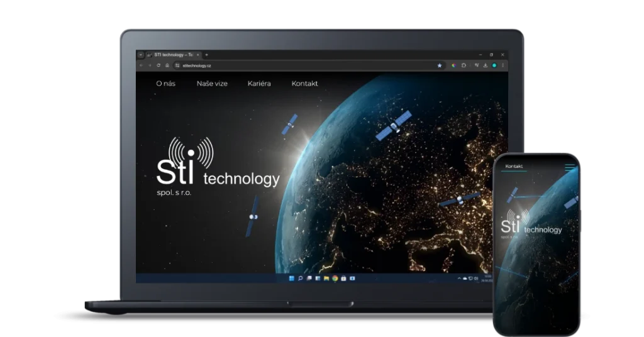Go to the Kariéra section

click(x=259, y=84)
